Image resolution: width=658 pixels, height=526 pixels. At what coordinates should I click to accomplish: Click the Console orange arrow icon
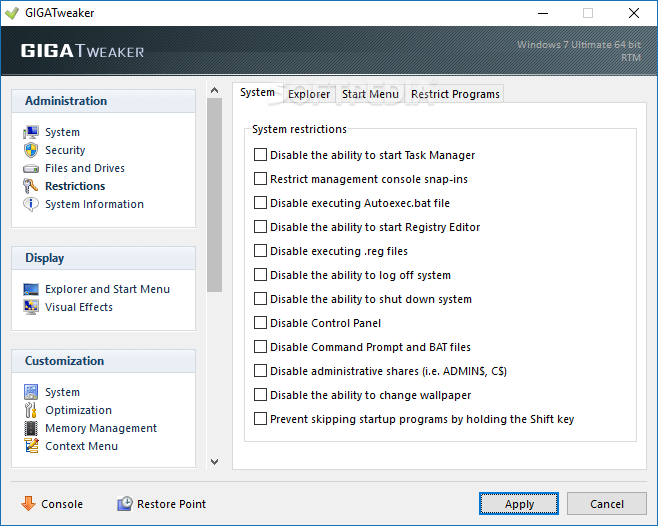[x=29, y=503]
